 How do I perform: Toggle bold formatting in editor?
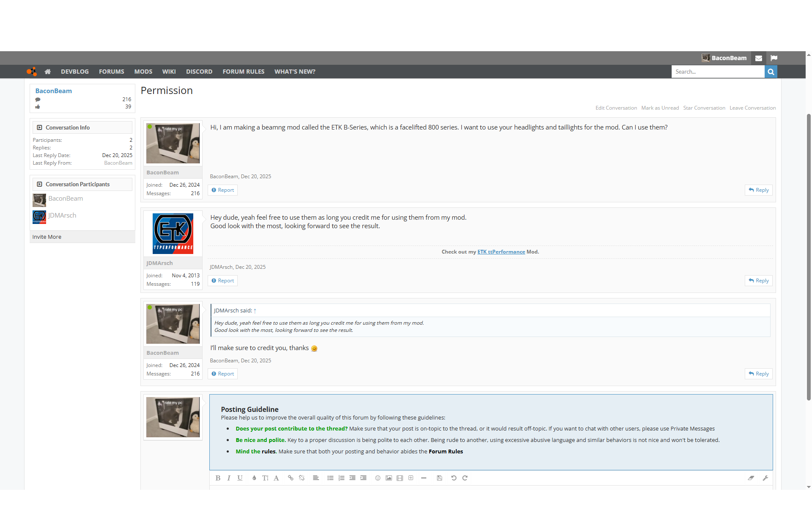click(x=218, y=478)
